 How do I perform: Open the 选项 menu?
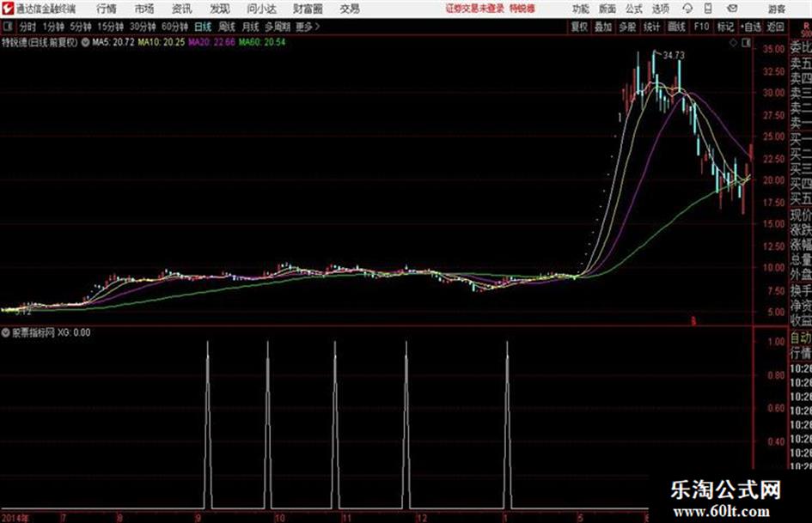click(660, 9)
